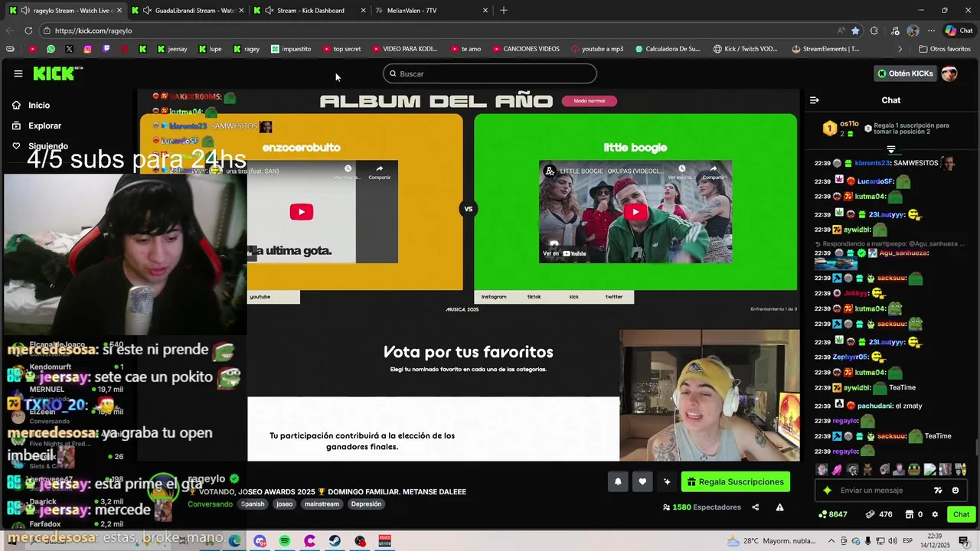This screenshot has height=551, width=980.
Task: Expand bookmarks overflow chevron
Action: [900, 49]
